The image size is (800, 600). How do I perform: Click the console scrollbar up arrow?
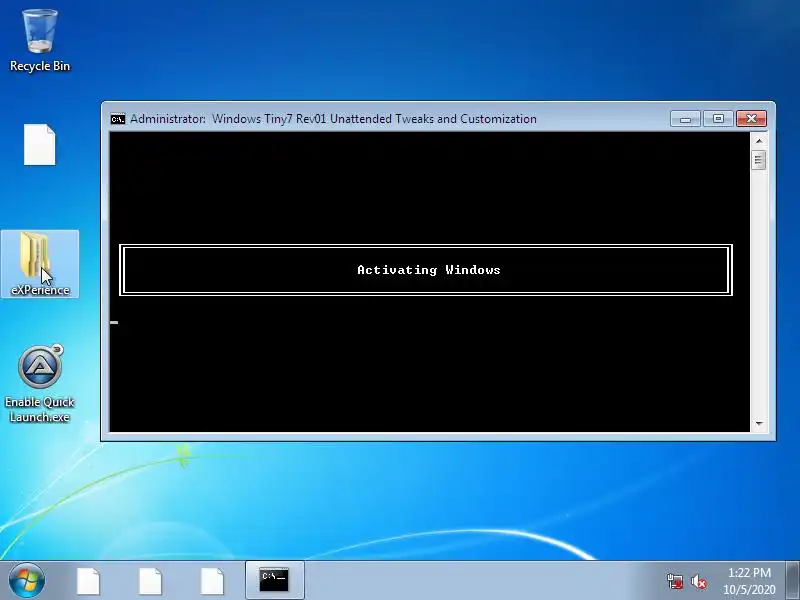(x=759, y=141)
